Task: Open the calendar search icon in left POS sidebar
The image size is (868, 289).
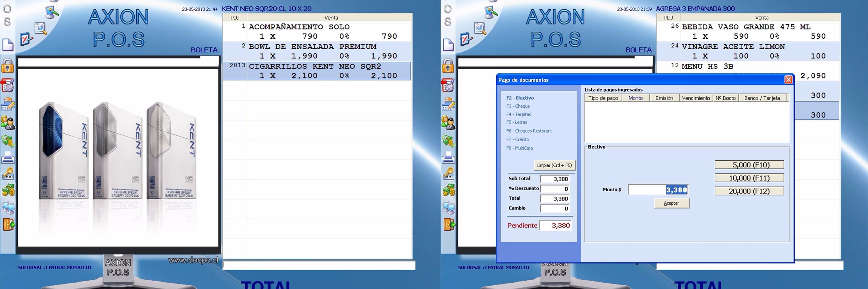Action: [7, 85]
